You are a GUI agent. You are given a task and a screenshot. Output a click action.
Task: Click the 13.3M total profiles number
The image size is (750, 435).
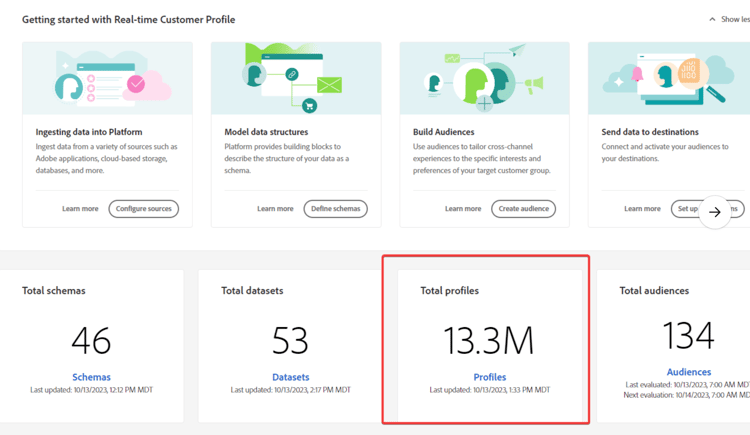coord(489,341)
